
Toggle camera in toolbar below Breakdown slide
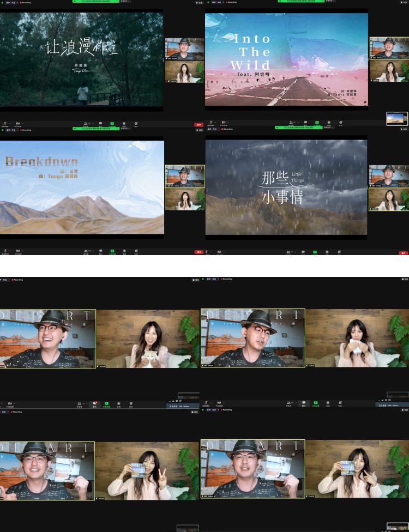(x=17, y=251)
